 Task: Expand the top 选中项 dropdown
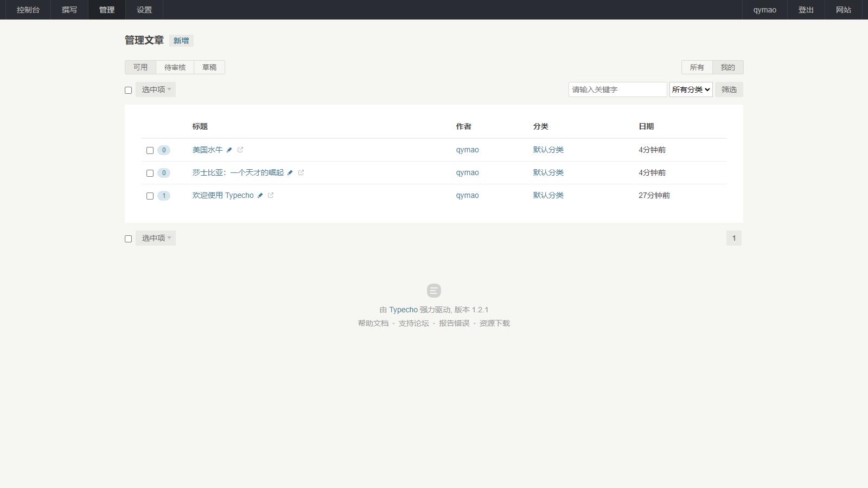[x=156, y=89]
